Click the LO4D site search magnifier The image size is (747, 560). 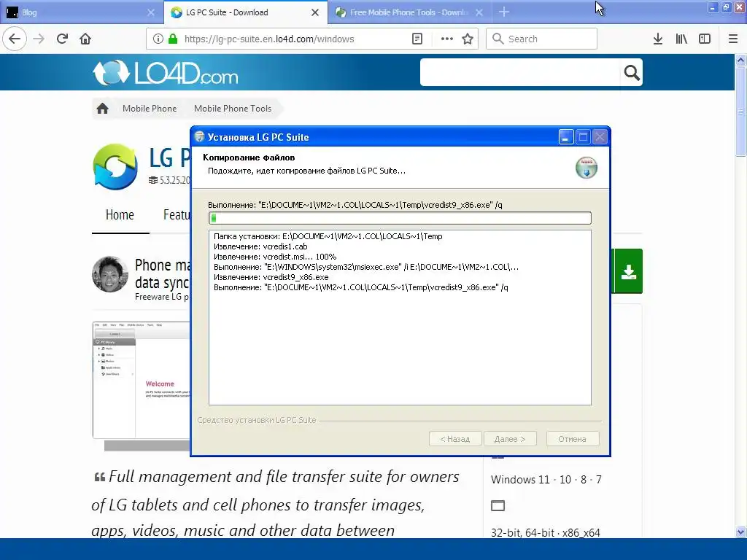click(632, 72)
